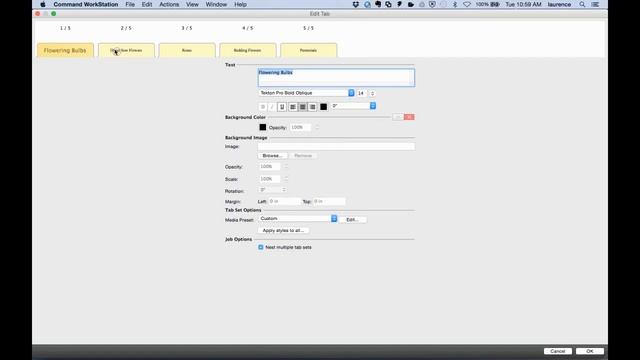Click Cancel in the Edit Tab dialog
This screenshot has height=360, width=640.
tap(558, 351)
